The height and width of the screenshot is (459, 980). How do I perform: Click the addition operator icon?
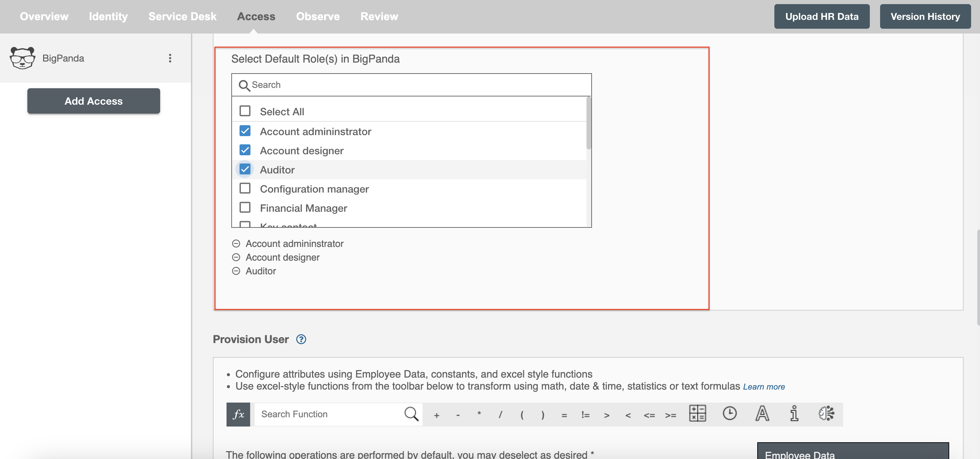click(x=436, y=414)
